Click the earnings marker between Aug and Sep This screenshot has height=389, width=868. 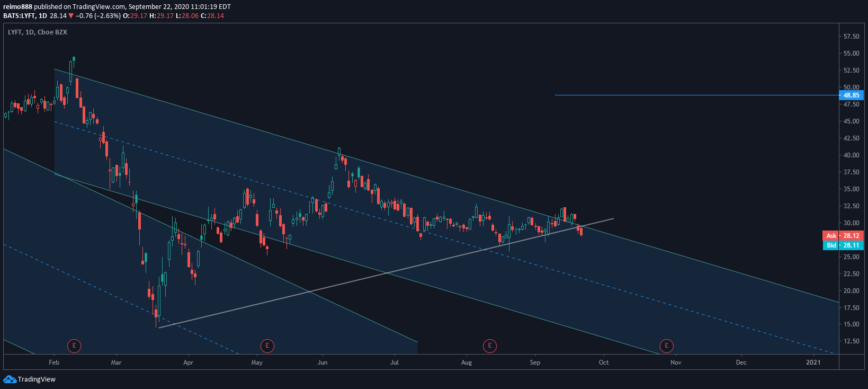click(490, 346)
